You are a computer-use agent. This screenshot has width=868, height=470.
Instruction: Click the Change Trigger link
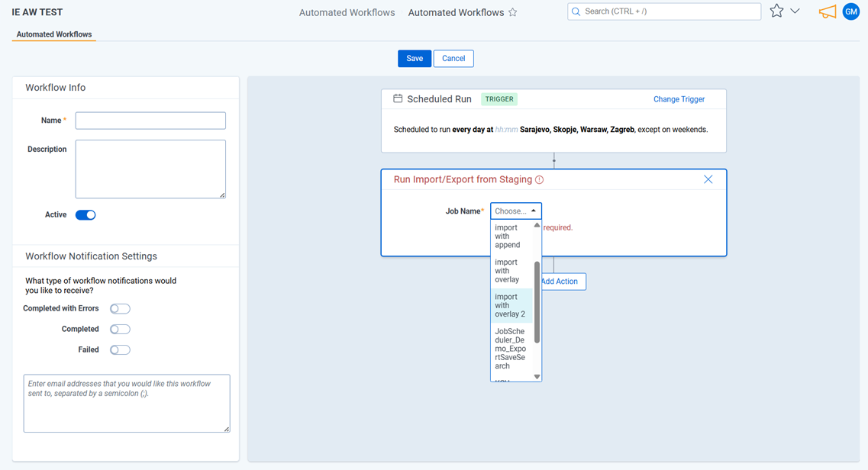tap(679, 99)
